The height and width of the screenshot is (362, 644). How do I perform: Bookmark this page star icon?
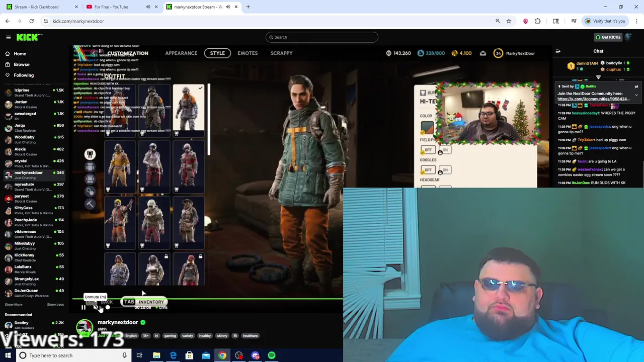509,21
